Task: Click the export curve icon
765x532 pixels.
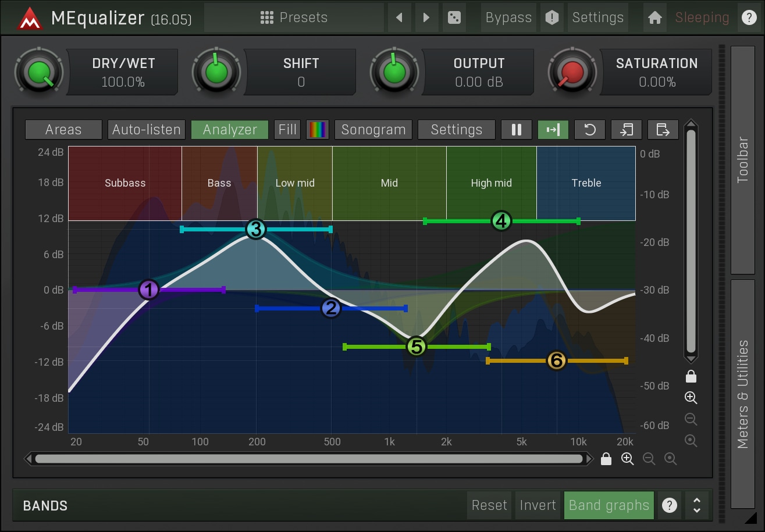Action: 663,130
